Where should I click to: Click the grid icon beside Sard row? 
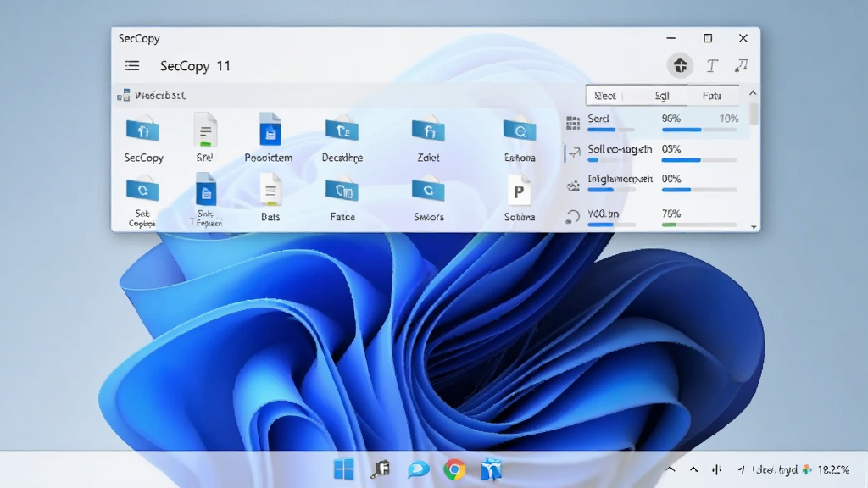(573, 123)
